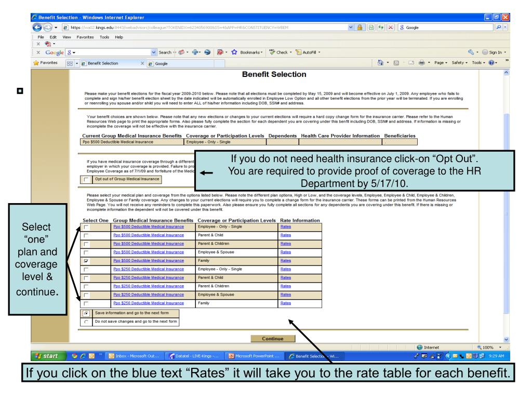Click the Continue button

tap(273, 339)
